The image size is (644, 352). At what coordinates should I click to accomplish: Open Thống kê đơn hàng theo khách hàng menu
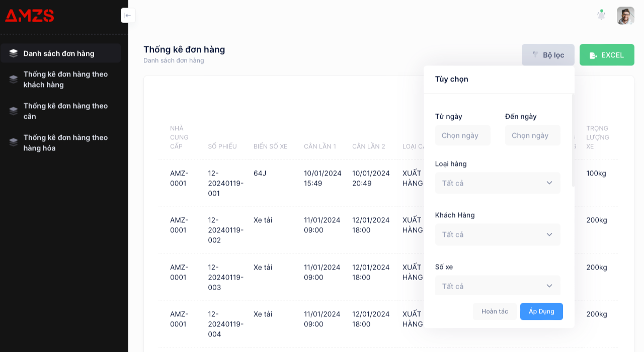(65, 79)
